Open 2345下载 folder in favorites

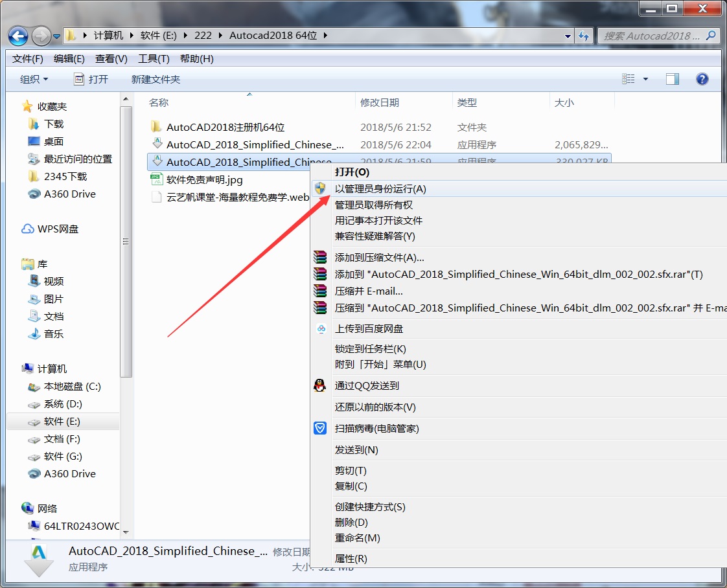tap(58, 177)
